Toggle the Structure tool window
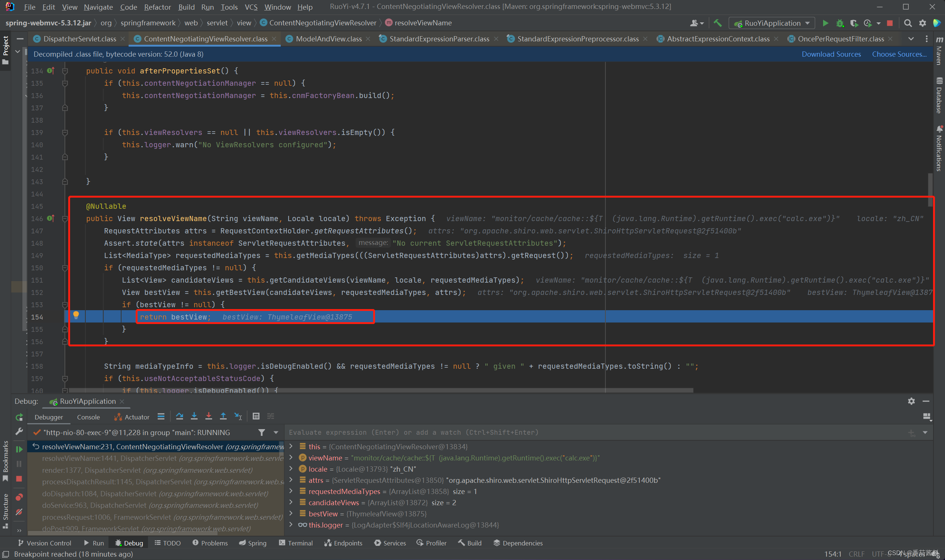 coord(5,511)
